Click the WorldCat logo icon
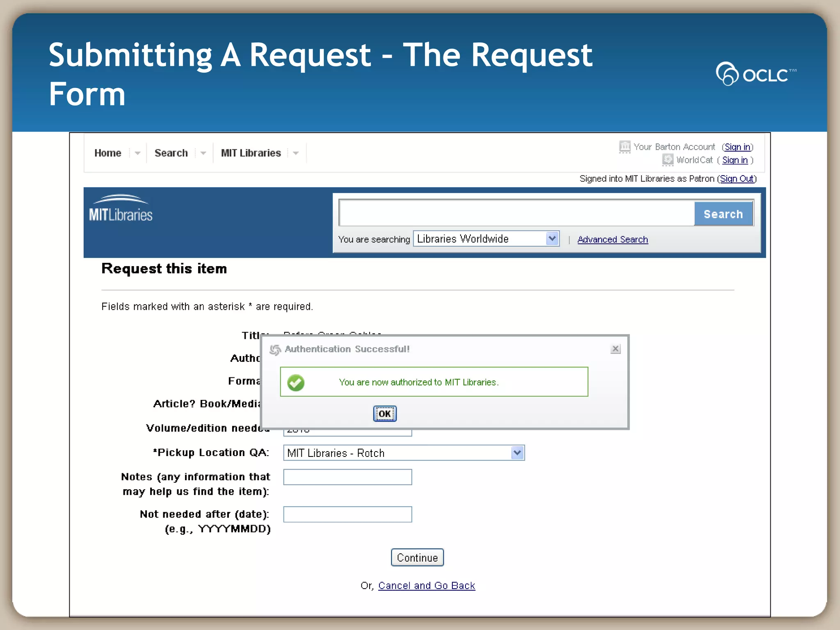This screenshot has width=840, height=630. point(668,160)
